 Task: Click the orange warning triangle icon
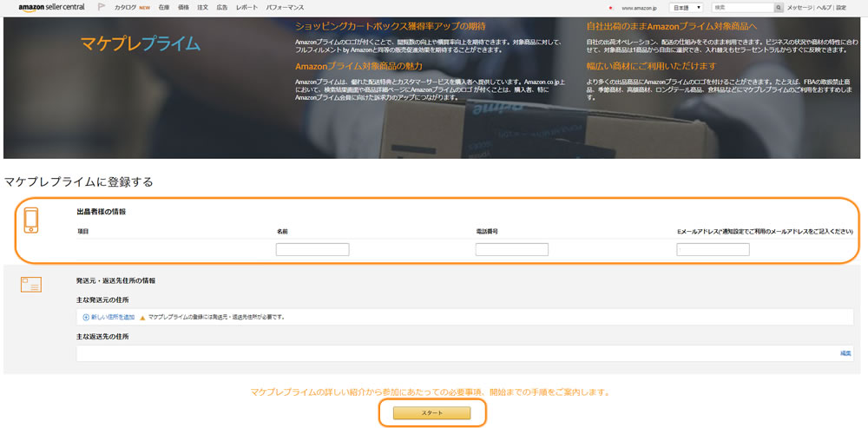pyautogui.click(x=142, y=318)
